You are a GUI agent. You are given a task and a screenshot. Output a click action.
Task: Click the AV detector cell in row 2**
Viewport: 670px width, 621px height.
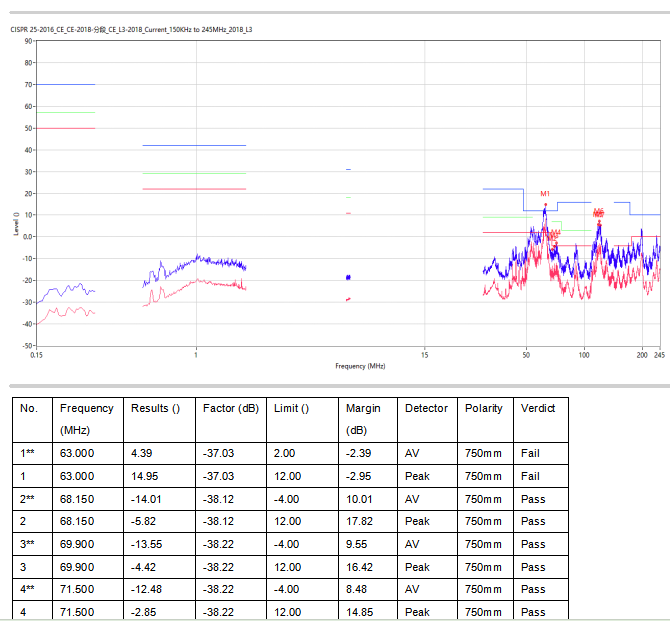(411, 499)
